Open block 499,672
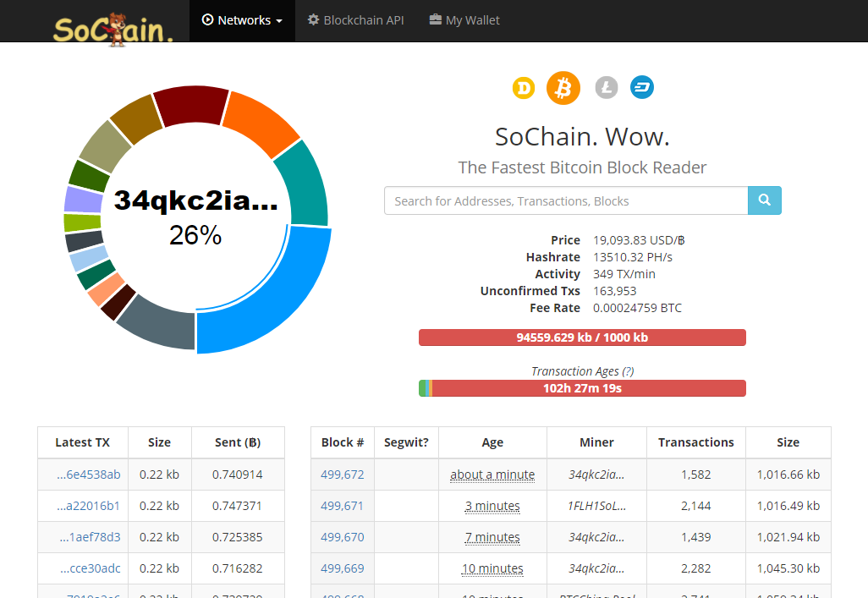Image resolution: width=868 pixels, height=598 pixels. [x=343, y=475]
